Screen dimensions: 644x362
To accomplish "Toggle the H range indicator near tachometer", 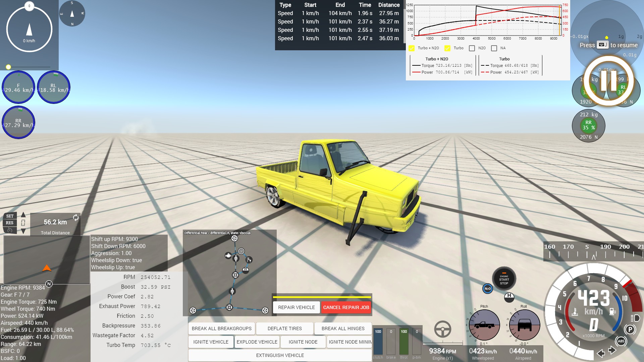I will click(x=509, y=297).
